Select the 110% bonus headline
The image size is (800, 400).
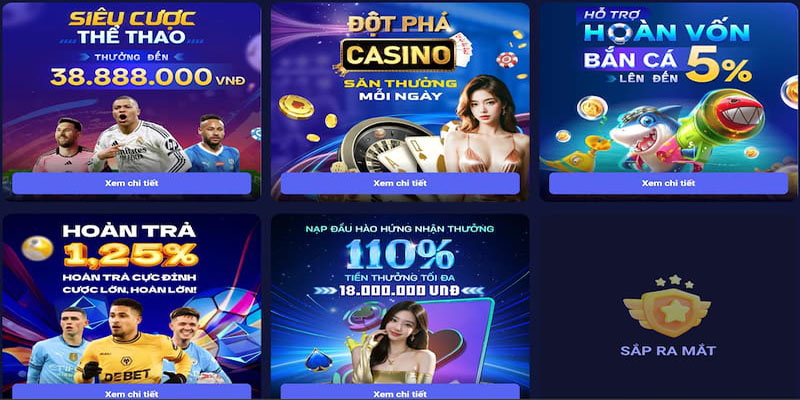pos(399,254)
